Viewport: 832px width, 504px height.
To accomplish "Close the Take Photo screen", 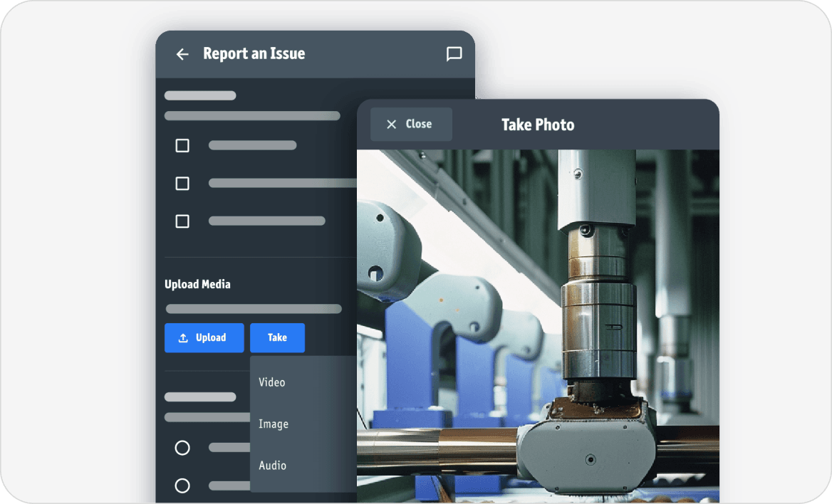I will [x=411, y=124].
